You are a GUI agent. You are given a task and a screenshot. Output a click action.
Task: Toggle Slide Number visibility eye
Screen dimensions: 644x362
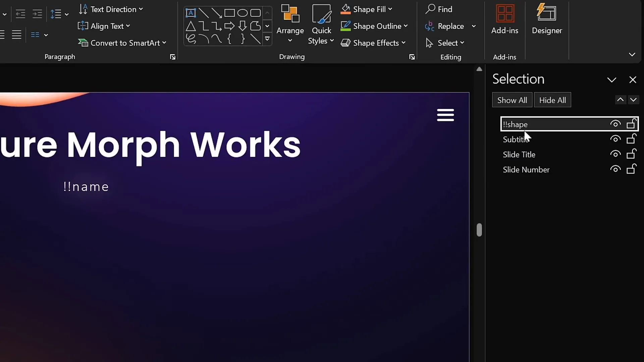point(615,169)
